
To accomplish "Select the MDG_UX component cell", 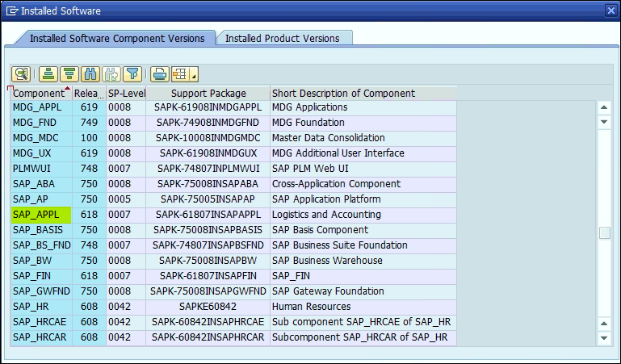I will (x=41, y=153).
